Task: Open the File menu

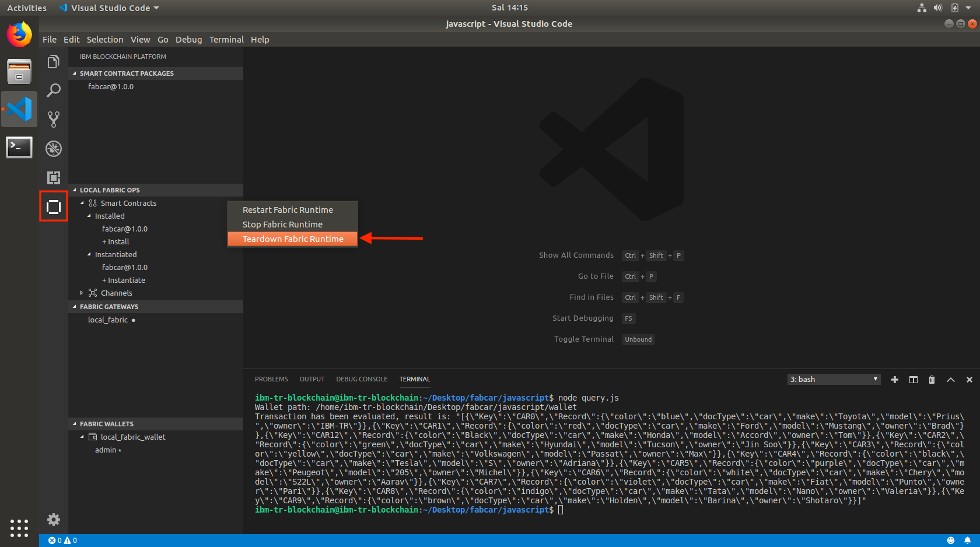Action: (x=50, y=40)
